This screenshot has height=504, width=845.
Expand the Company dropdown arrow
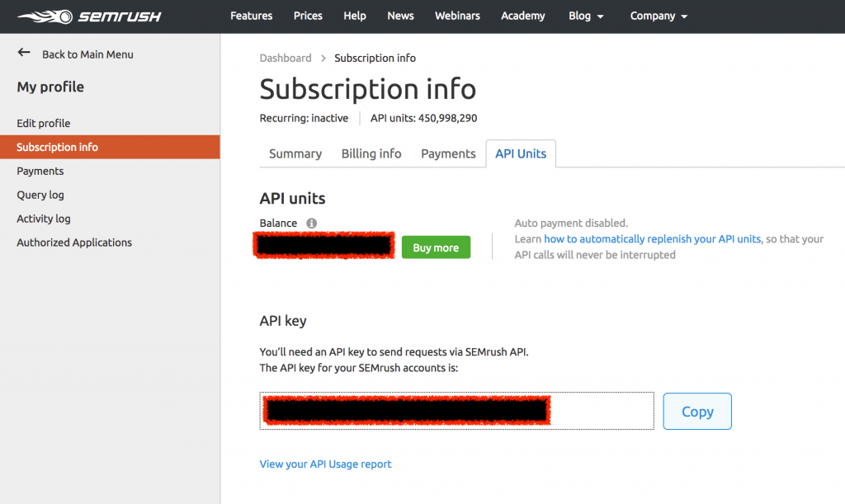684,16
